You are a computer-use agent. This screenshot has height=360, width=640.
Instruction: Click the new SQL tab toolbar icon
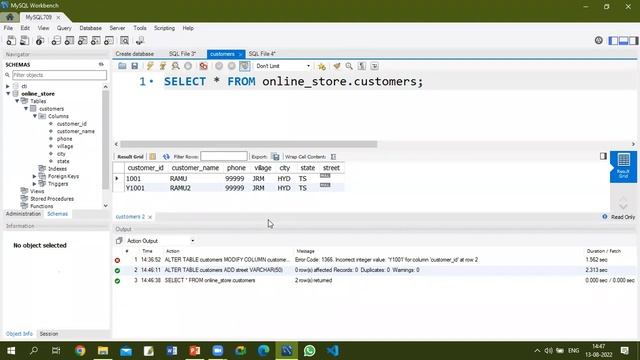tap(11, 40)
